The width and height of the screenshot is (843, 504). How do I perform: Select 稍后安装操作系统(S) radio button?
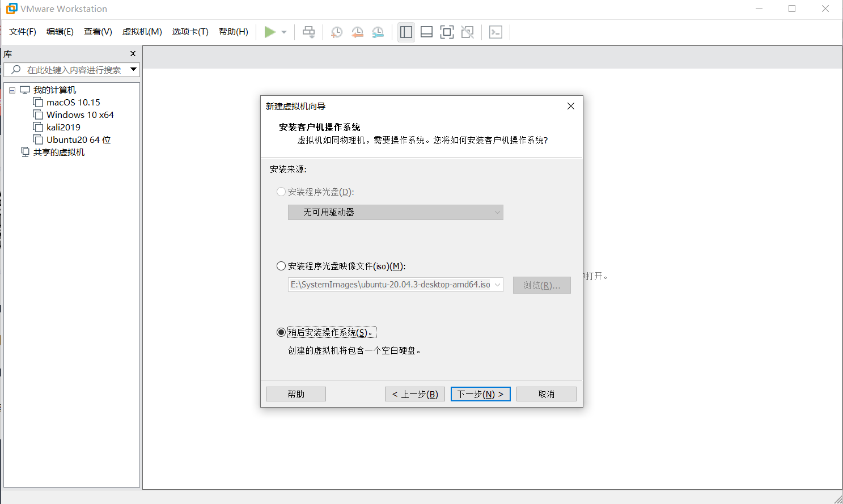pos(281,332)
